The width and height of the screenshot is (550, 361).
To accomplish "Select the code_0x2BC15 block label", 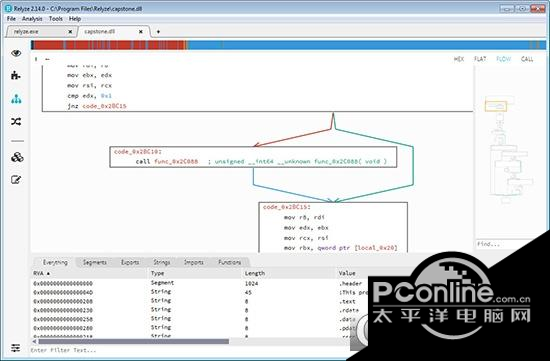I will 287,207.
